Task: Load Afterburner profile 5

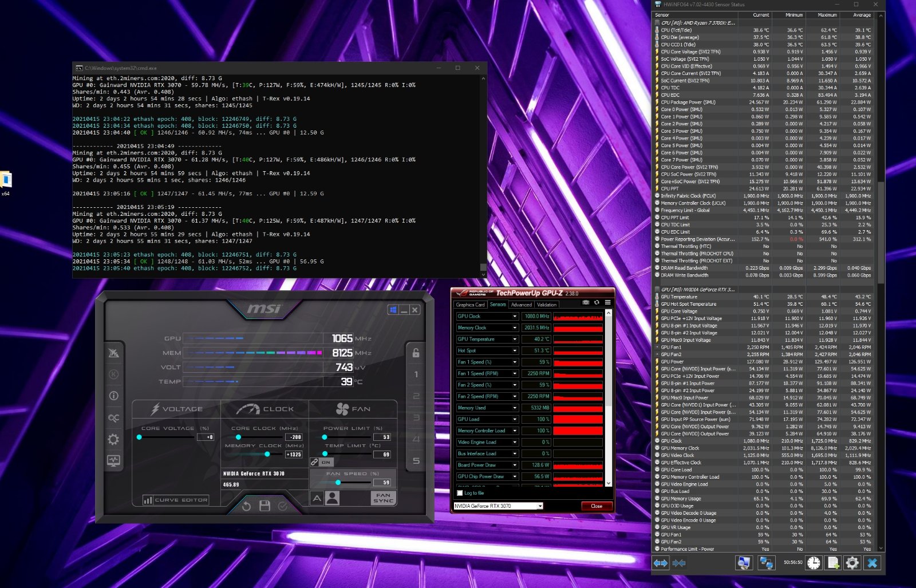Action: tap(416, 461)
